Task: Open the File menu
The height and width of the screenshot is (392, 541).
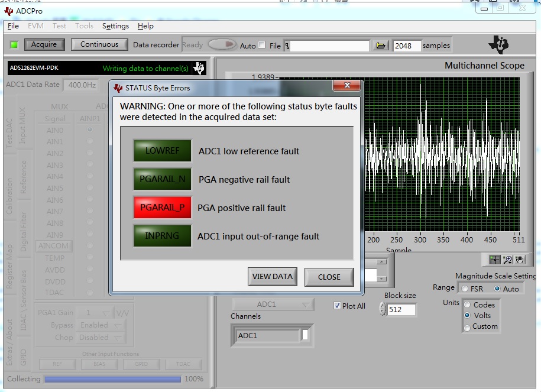Action: [x=13, y=26]
